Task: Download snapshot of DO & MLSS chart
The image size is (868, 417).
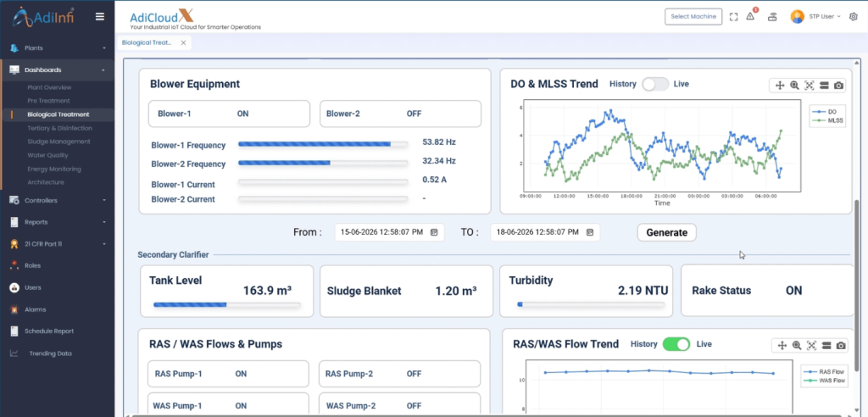Action: 838,86
